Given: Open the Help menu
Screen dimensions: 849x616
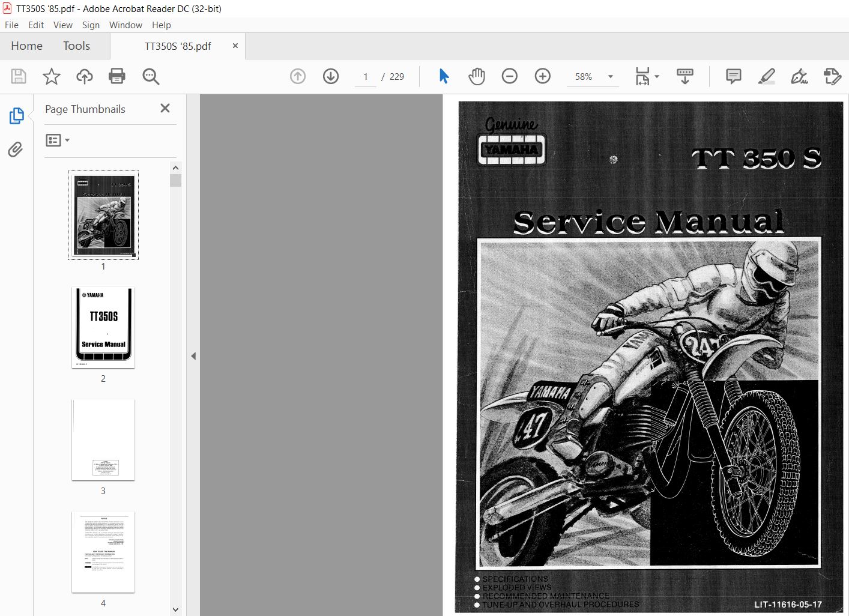Looking at the screenshot, I should tap(162, 25).
